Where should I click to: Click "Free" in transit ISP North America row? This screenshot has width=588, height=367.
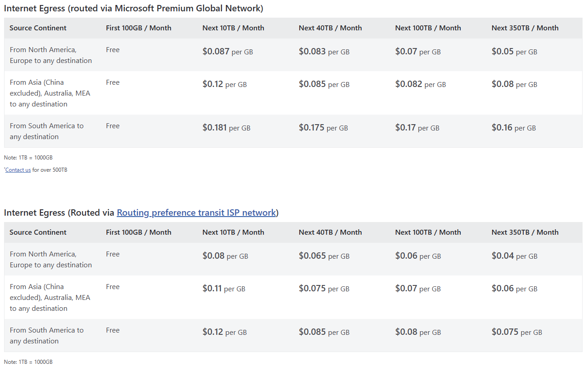[x=113, y=254]
